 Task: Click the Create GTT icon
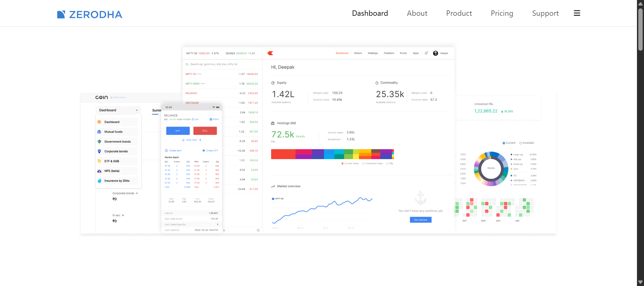click(203, 150)
